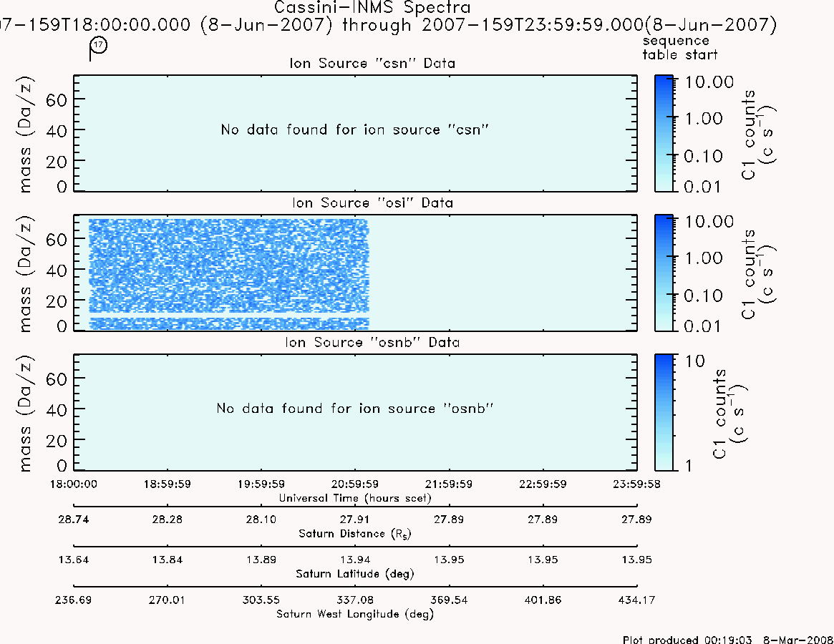Viewport: 834px width, 644px height.
Task: Click 'No data found for ion source "csn"' text
Action: pos(355,130)
